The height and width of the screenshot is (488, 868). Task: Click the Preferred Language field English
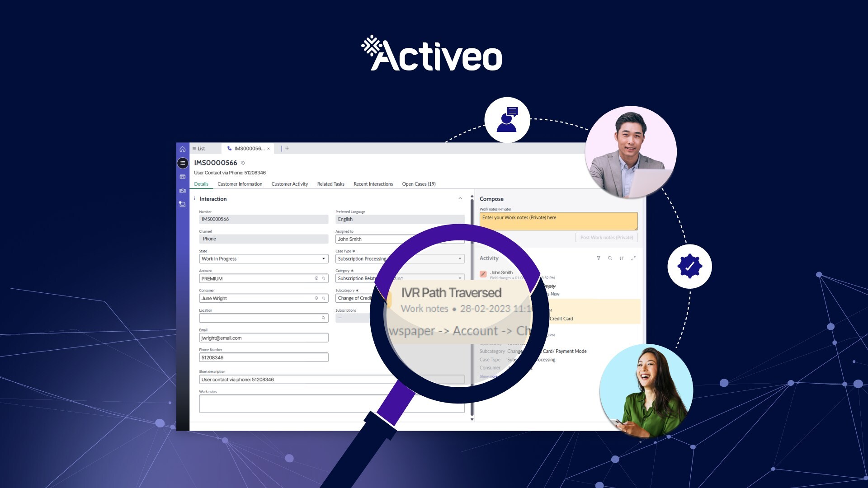click(x=400, y=219)
